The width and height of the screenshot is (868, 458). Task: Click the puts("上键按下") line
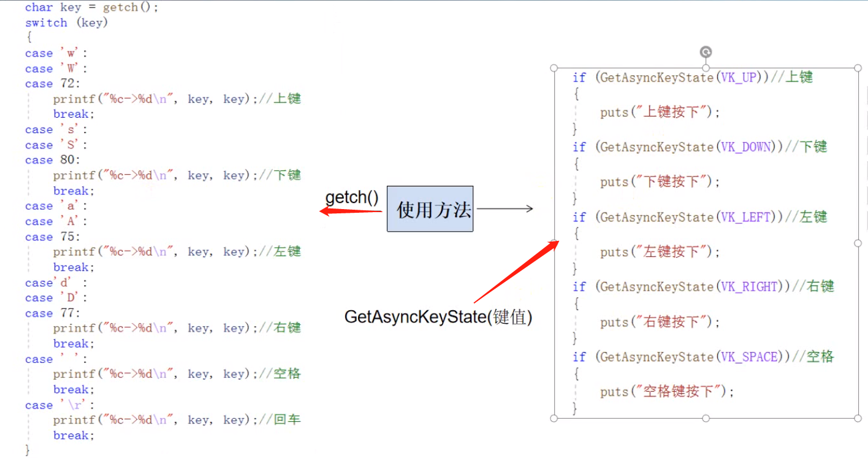(660, 112)
